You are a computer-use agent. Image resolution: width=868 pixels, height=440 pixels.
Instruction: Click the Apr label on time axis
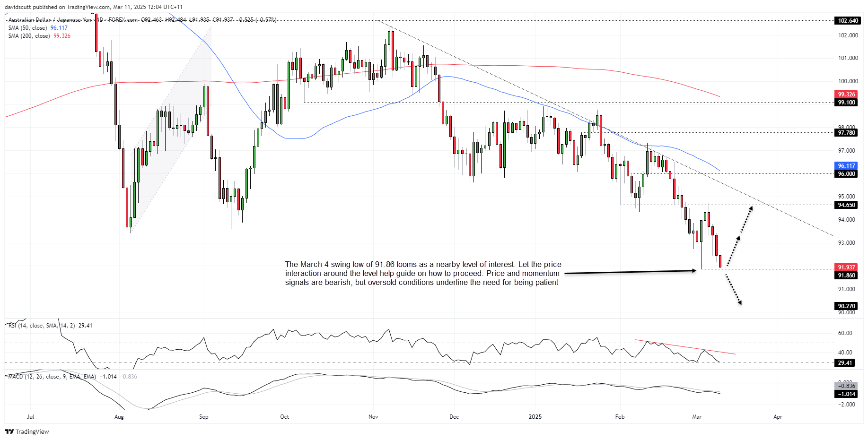(778, 417)
